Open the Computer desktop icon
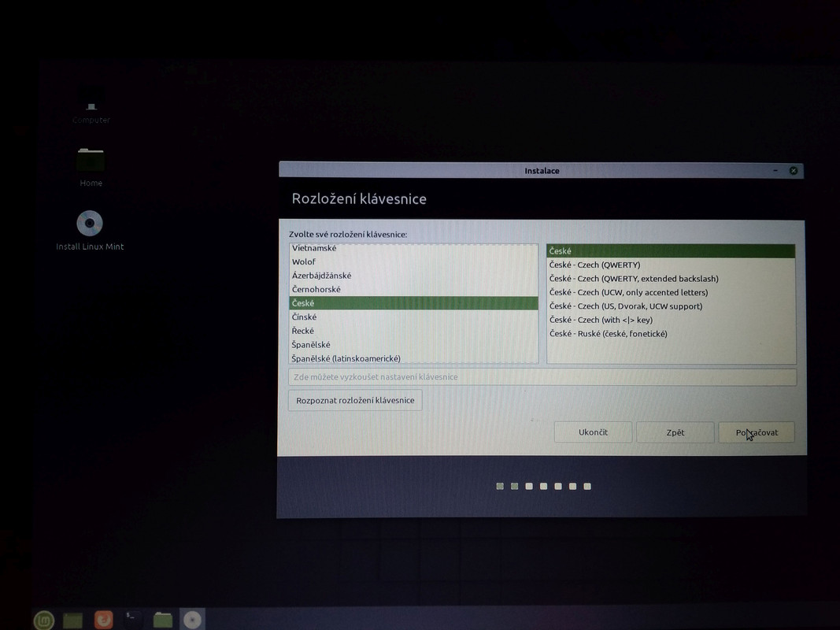The image size is (840, 630). click(91, 106)
